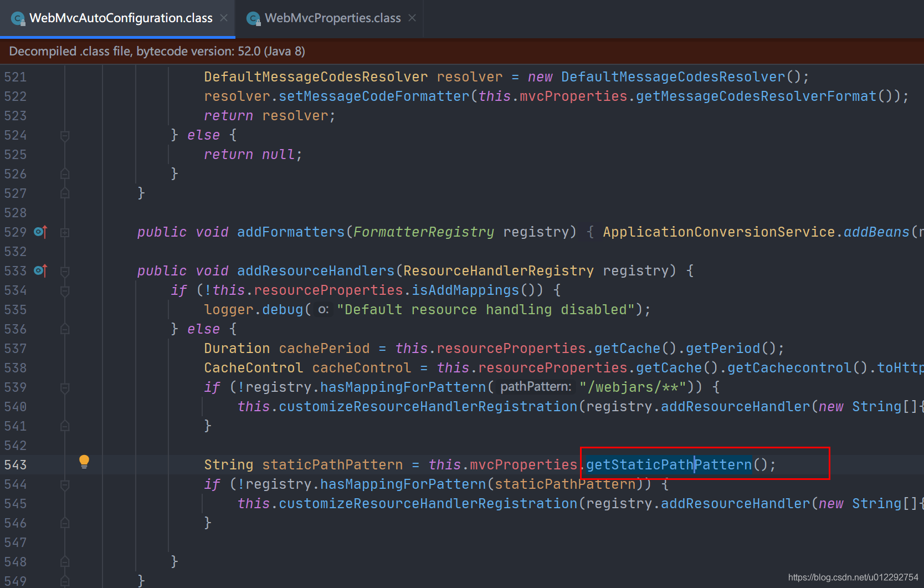Click the getCachecontrol method call
924x588 pixels.
click(789, 367)
